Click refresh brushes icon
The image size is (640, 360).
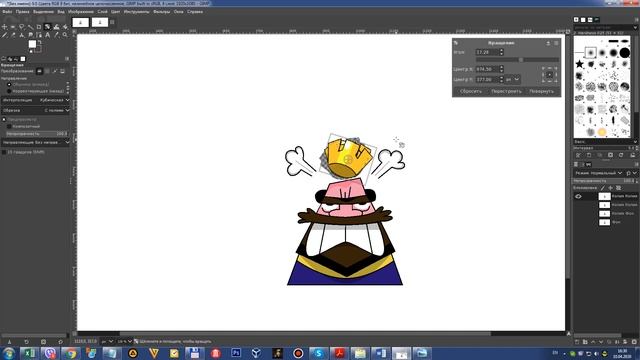(x=621, y=156)
